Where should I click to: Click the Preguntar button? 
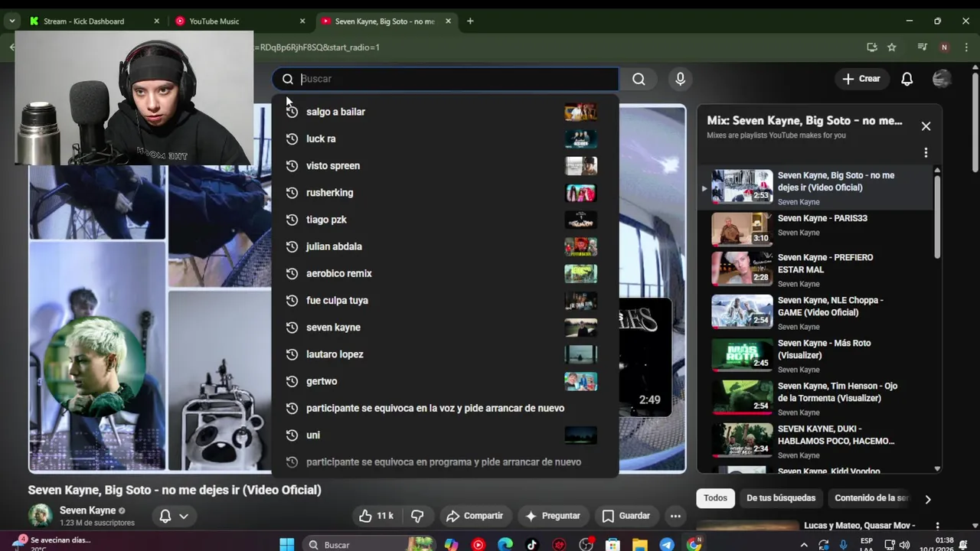tap(552, 516)
